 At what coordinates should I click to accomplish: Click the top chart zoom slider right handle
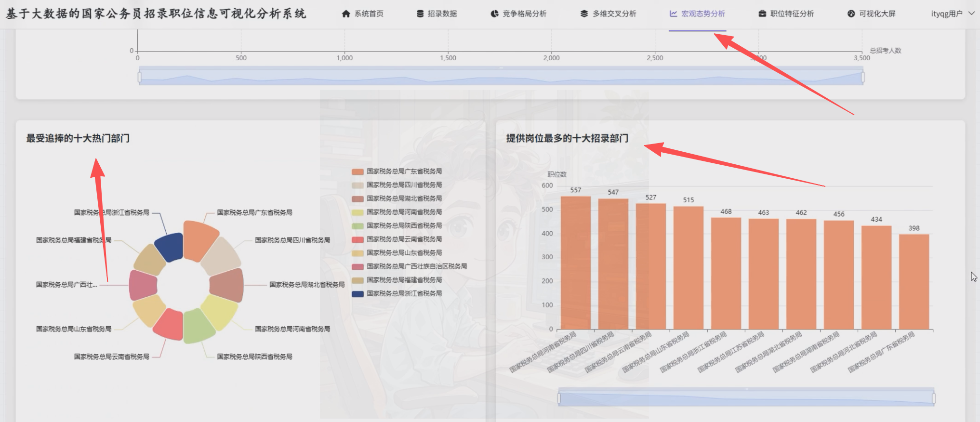click(862, 77)
